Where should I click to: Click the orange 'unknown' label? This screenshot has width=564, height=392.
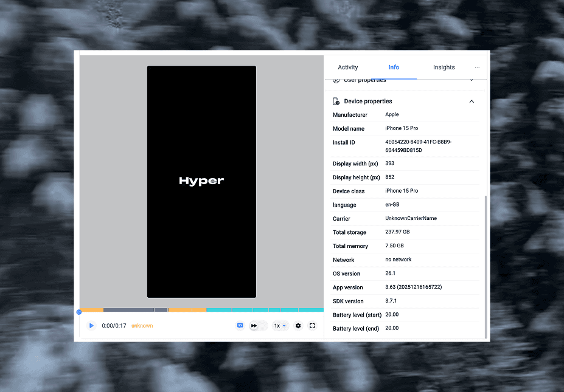tap(142, 326)
